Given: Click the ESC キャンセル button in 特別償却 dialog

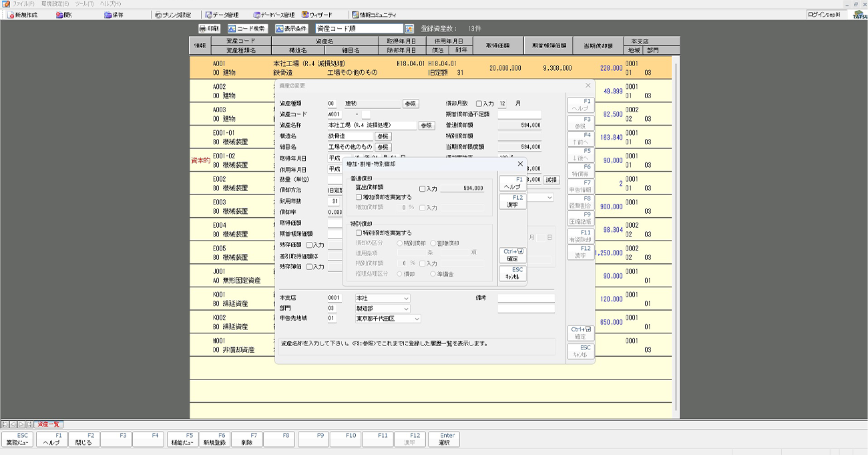Looking at the screenshot, I should 512,273.
